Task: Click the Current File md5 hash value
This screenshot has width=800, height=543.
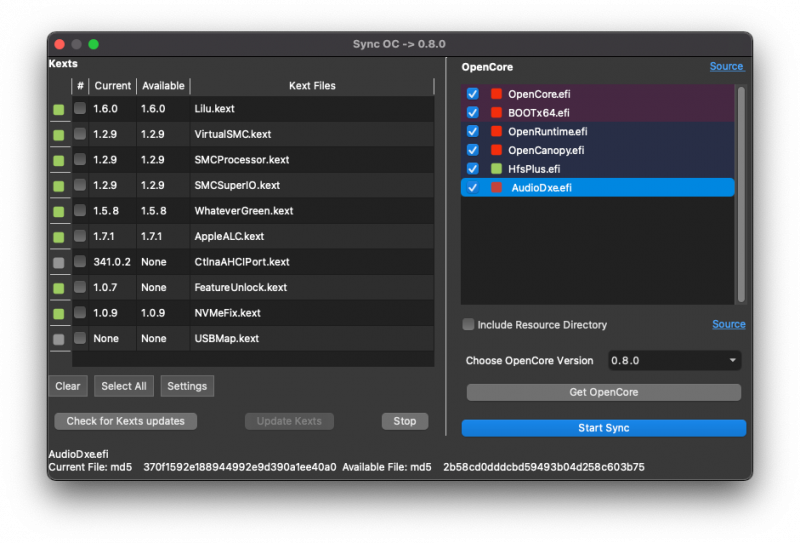Action: [240, 467]
